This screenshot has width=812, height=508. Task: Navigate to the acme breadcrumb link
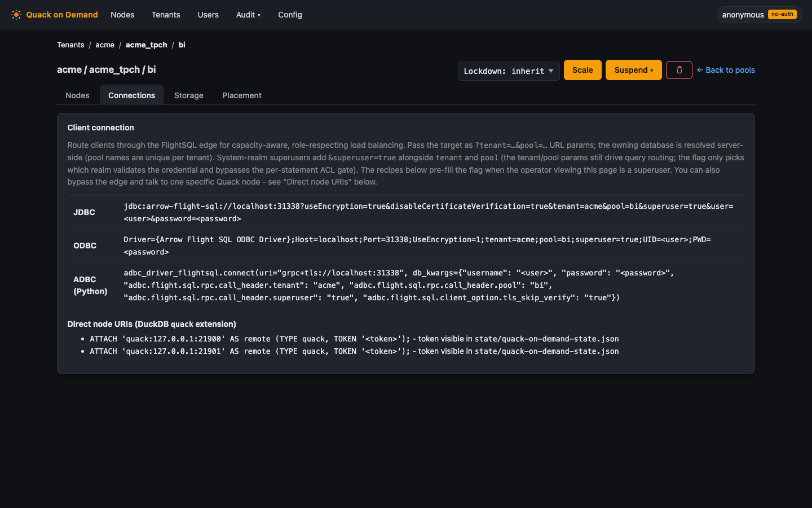coord(105,45)
